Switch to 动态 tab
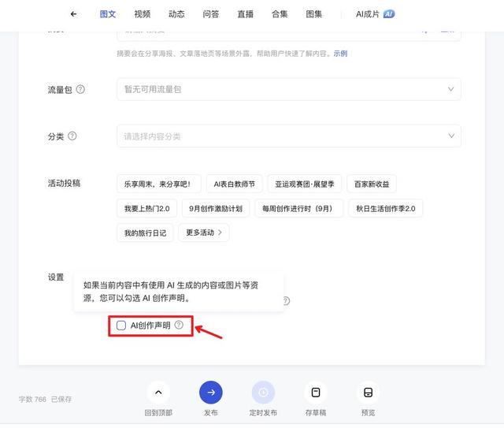Image resolution: width=504 pixels, height=428 pixels. [x=176, y=14]
